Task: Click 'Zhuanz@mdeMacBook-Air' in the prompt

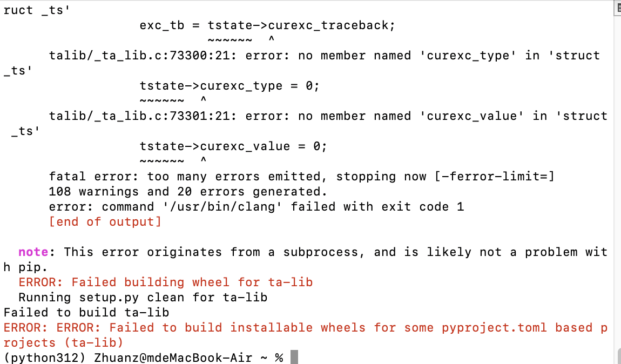Action: [x=173, y=358]
